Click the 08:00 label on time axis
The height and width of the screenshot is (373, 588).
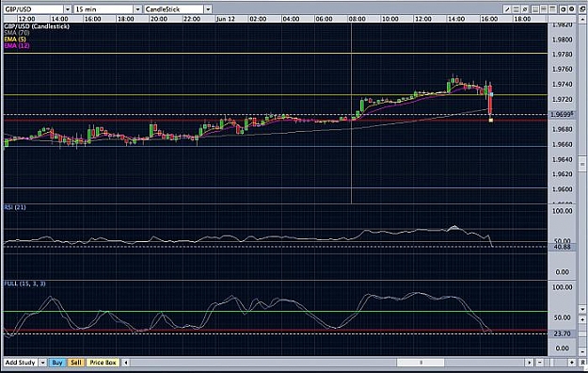(357, 19)
